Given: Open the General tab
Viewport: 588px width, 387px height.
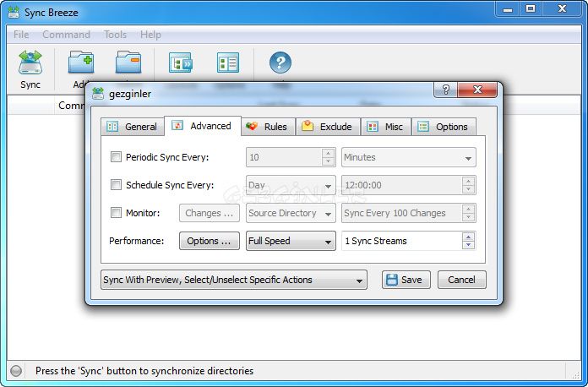Looking at the screenshot, I should tap(133, 127).
